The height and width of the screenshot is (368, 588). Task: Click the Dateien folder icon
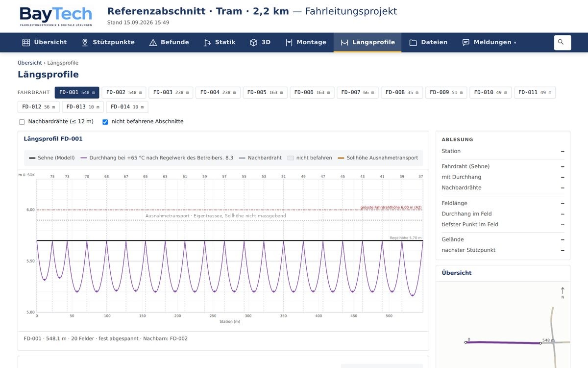[413, 42]
